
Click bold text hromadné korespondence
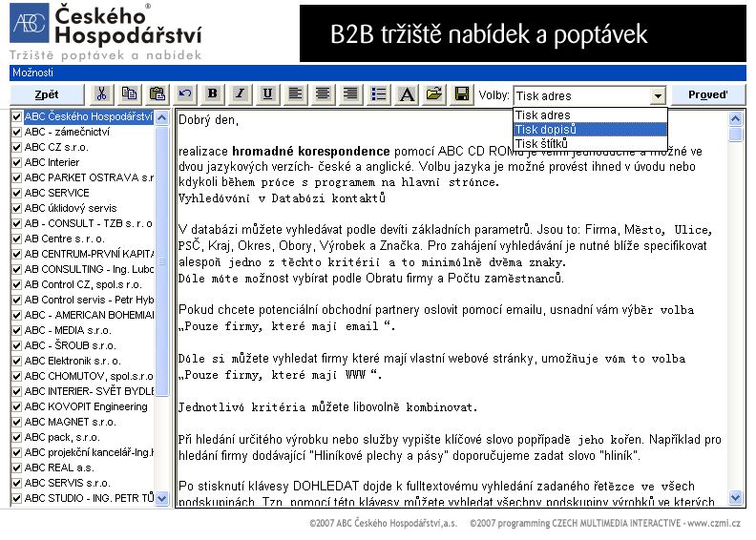(311, 152)
